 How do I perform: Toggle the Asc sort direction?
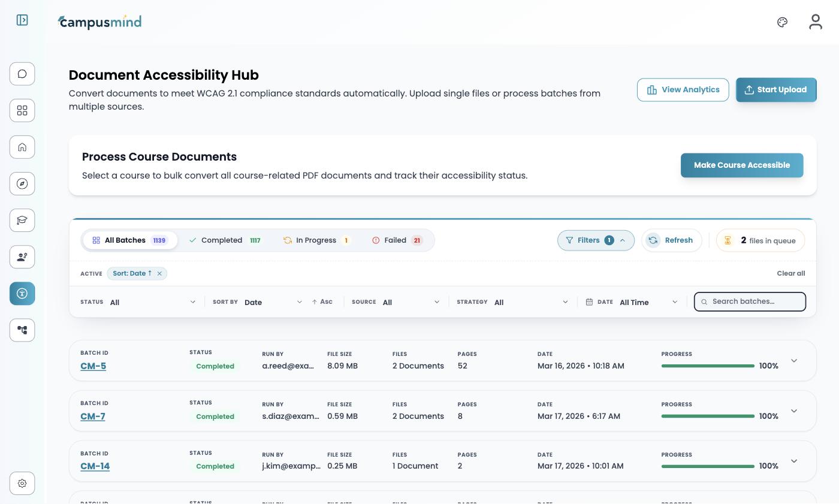322,302
